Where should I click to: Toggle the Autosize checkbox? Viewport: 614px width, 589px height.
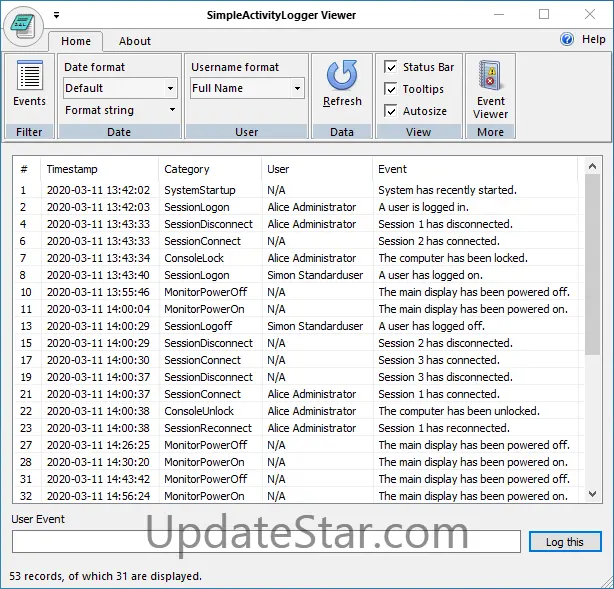coord(390,111)
